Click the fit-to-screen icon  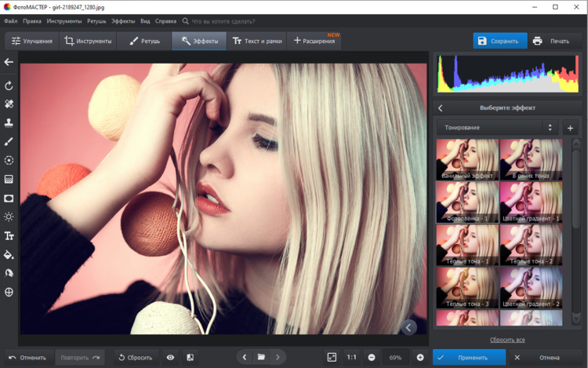[x=332, y=357]
